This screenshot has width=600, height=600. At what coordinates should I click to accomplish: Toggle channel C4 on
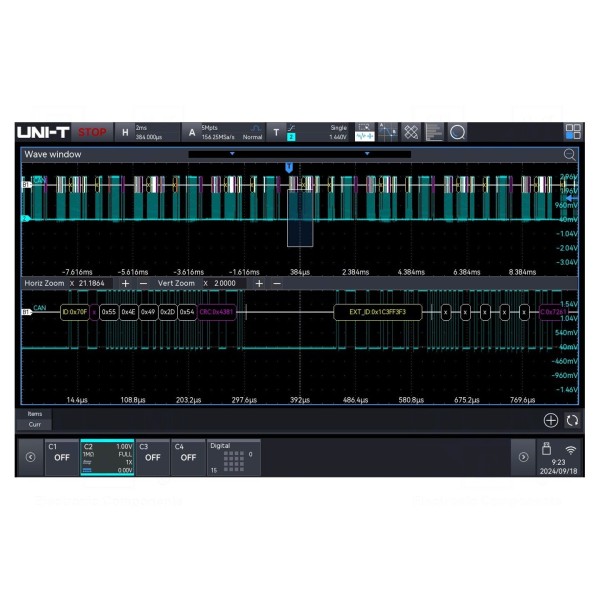pyautogui.click(x=188, y=457)
